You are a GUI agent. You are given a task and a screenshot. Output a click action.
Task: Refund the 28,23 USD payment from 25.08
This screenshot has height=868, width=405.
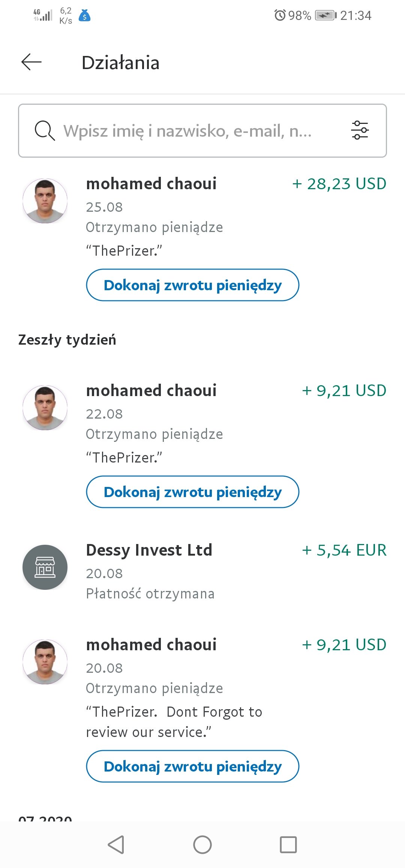(193, 285)
